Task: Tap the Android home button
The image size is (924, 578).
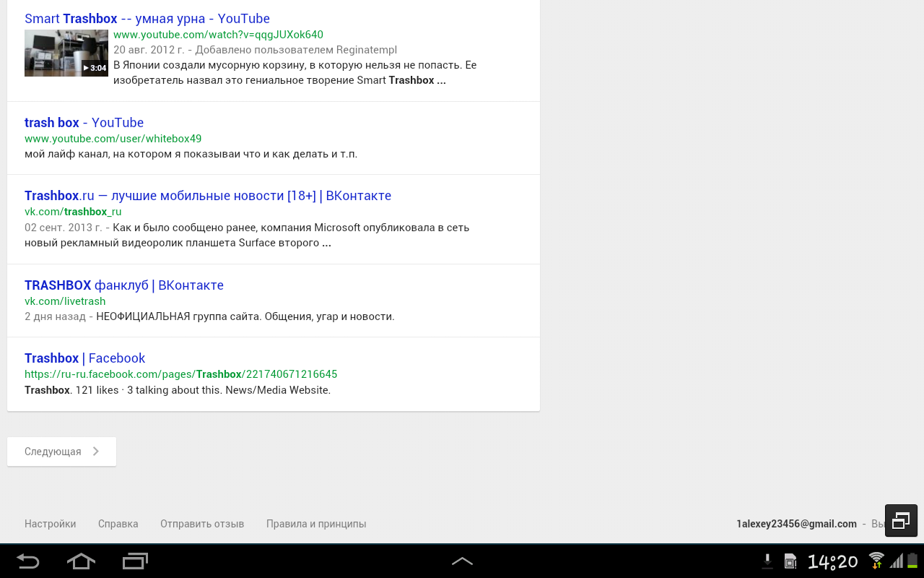Action: 81,561
